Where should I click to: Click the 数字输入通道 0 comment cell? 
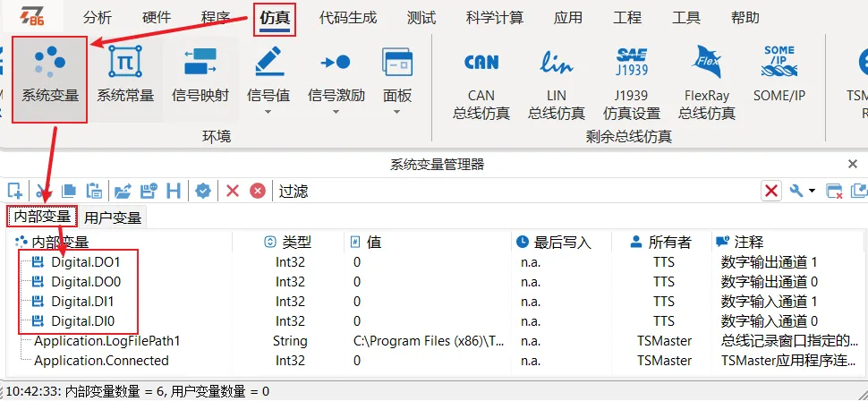tap(770, 321)
